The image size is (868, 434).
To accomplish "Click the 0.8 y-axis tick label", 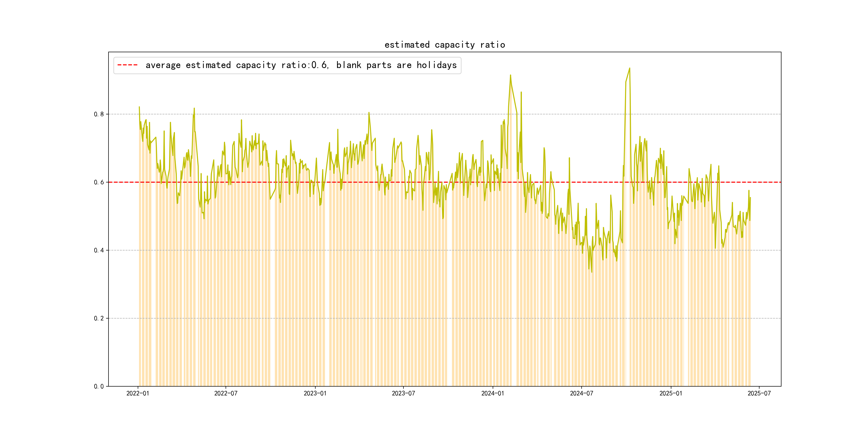I will (99, 114).
